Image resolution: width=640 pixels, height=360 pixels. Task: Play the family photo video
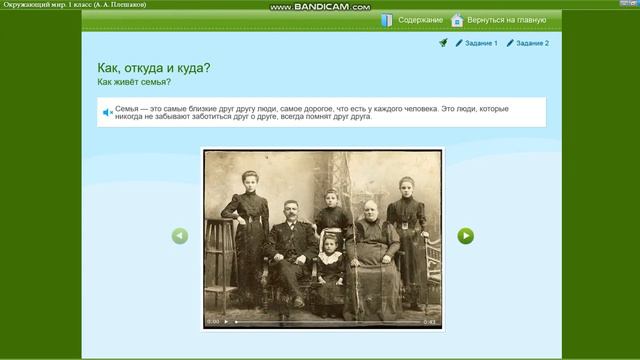pyautogui.click(x=226, y=322)
